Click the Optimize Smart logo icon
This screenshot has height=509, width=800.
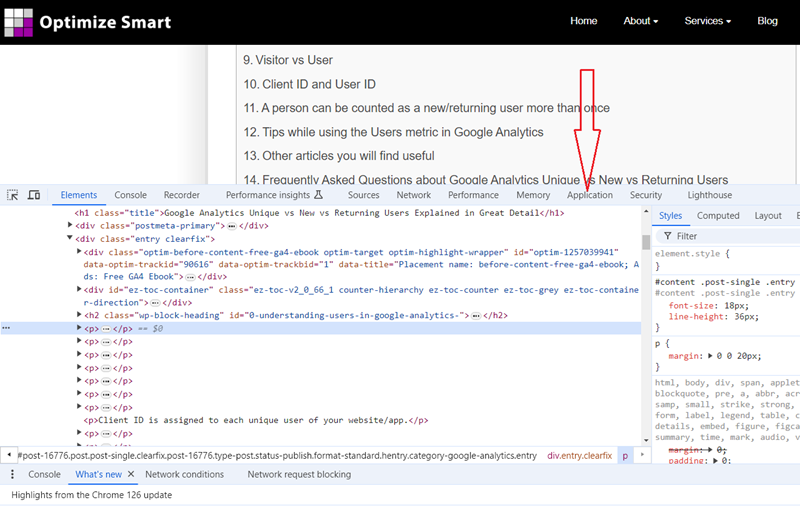pyautogui.click(x=18, y=22)
